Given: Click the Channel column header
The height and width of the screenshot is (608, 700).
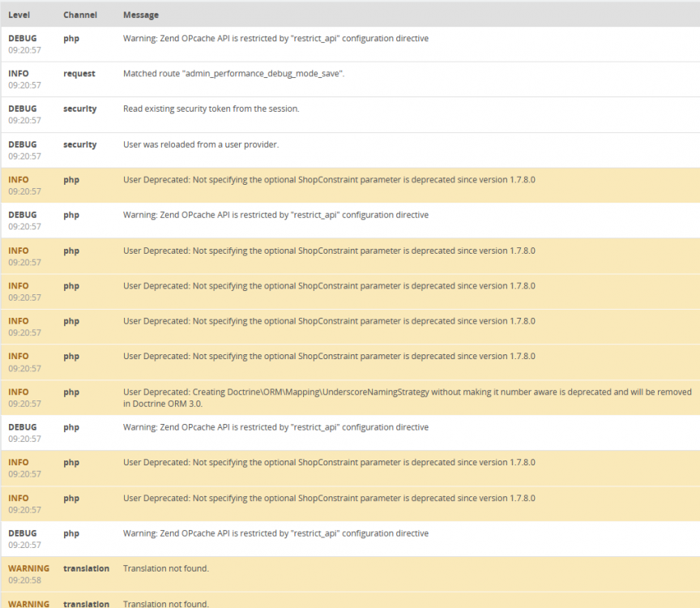Looking at the screenshot, I should pos(79,15).
